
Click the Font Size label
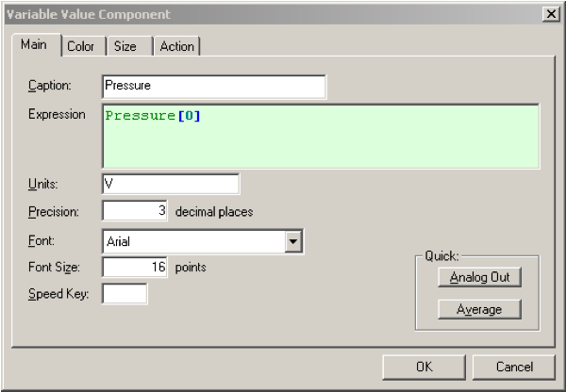coord(52,268)
